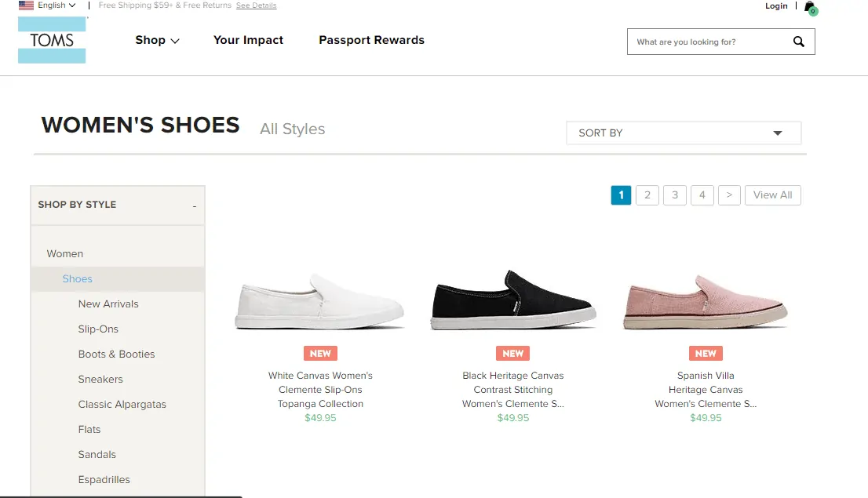
Task: Go to page 2 of results
Action: [647, 194]
